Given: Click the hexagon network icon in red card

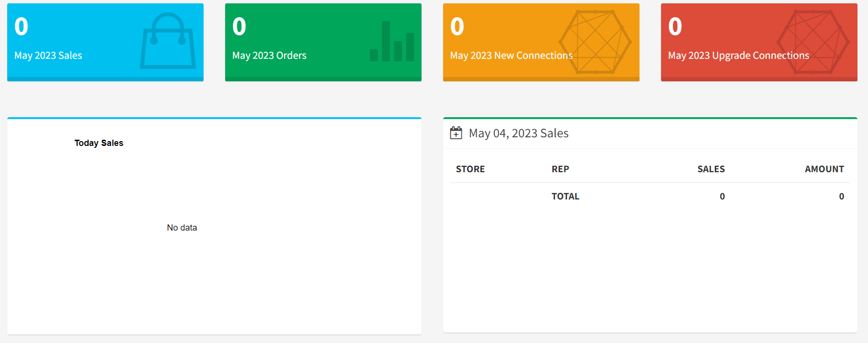Looking at the screenshot, I should click(x=813, y=42).
